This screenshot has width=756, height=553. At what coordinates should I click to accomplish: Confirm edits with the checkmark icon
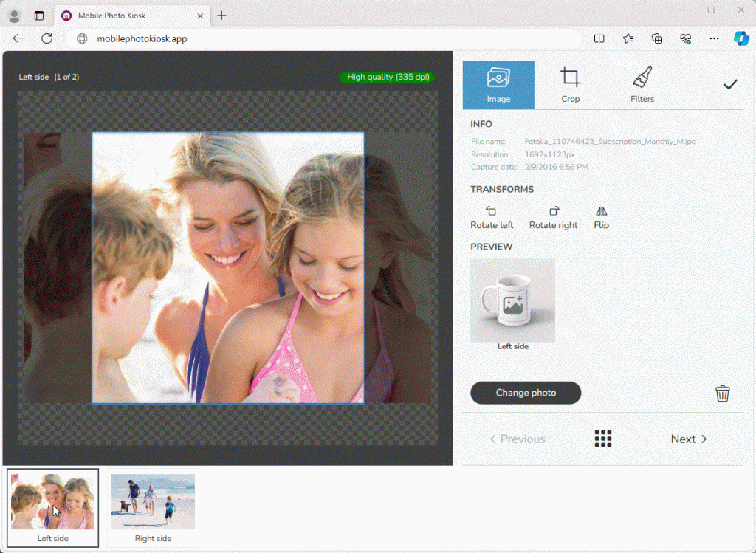(x=730, y=83)
